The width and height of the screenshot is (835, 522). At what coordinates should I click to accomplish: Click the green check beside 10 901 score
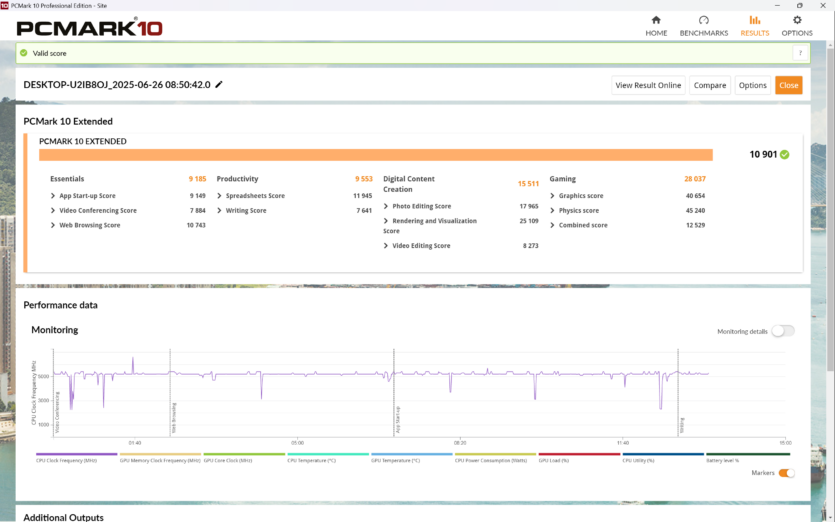tap(784, 154)
